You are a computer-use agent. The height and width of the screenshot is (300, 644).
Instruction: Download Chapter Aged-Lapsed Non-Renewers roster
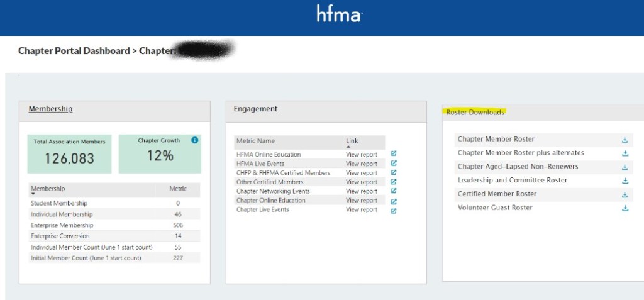[x=625, y=167]
